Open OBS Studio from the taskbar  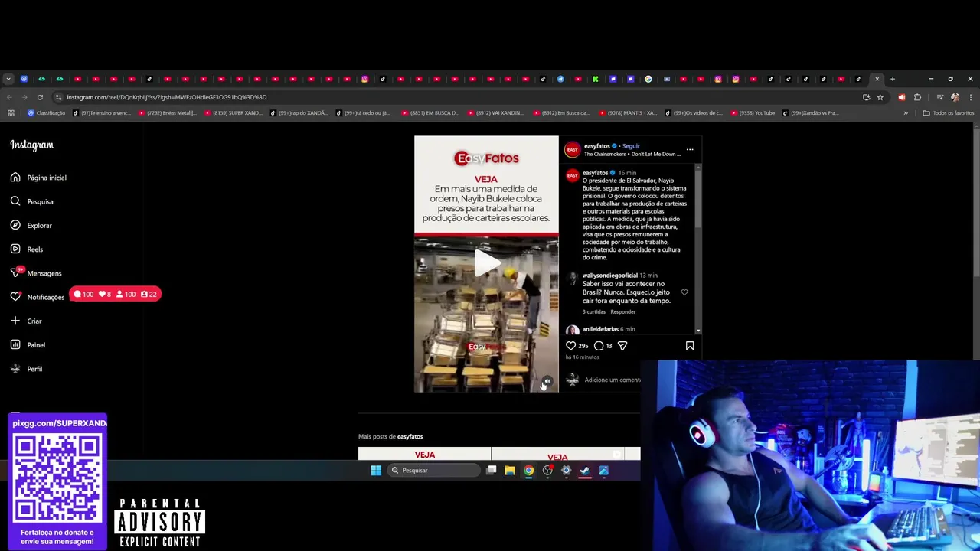pyautogui.click(x=547, y=471)
